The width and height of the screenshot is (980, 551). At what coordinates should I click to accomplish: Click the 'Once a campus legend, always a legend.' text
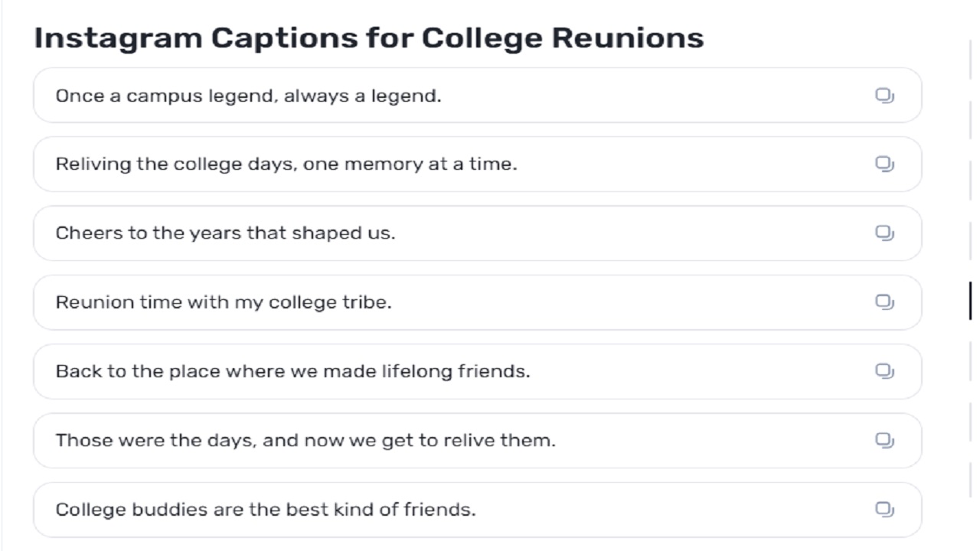[x=248, y=96]
